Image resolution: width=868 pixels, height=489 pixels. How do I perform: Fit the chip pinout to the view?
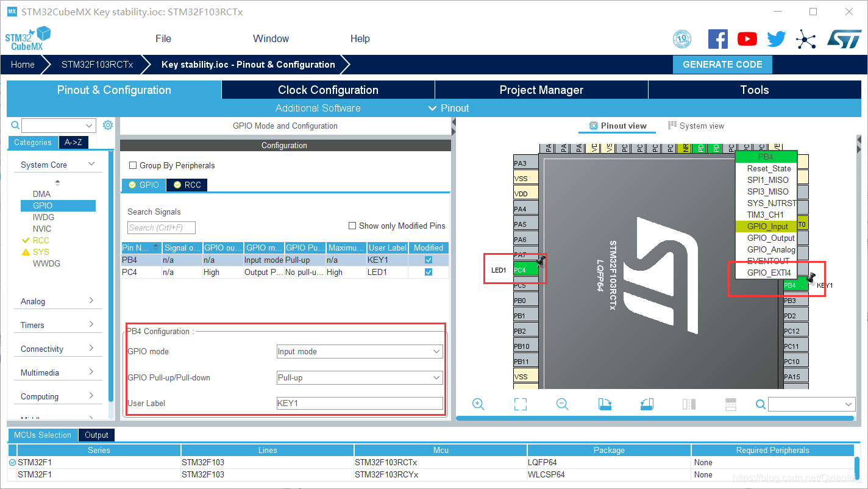pos(520,404)
